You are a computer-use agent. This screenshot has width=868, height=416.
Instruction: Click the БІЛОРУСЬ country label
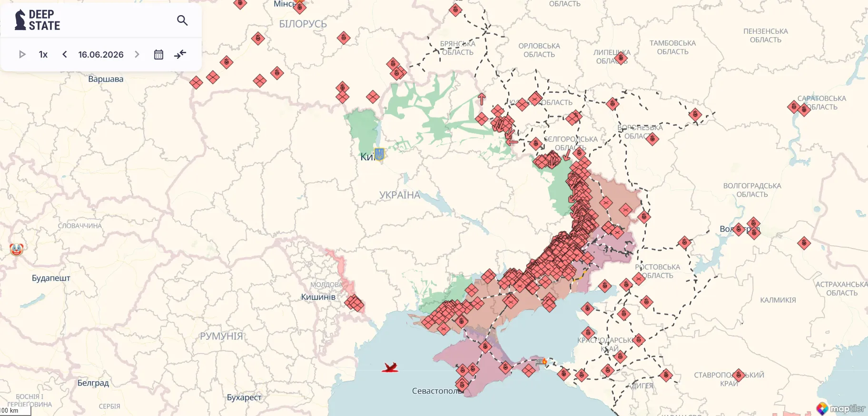click(303, 24)
